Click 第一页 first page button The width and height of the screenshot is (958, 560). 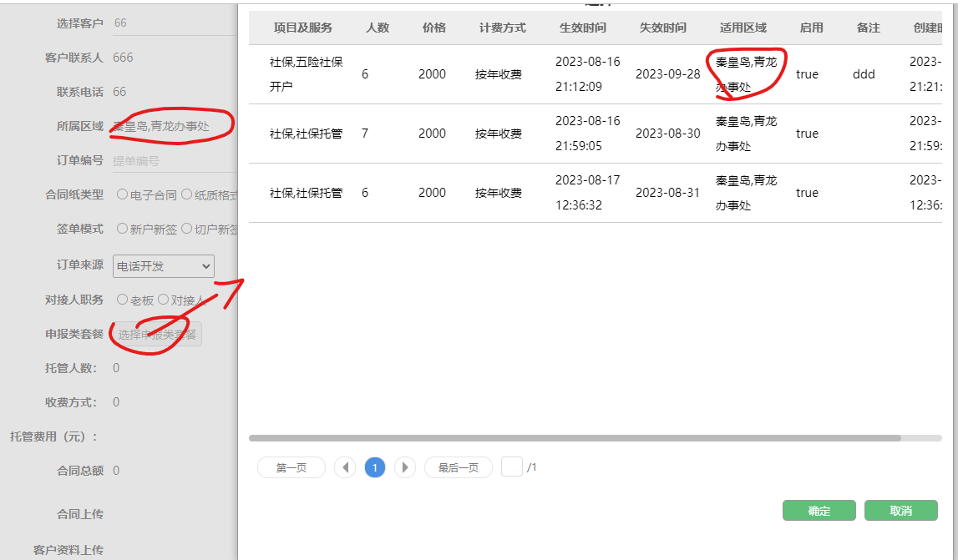(x=291, y=468)
